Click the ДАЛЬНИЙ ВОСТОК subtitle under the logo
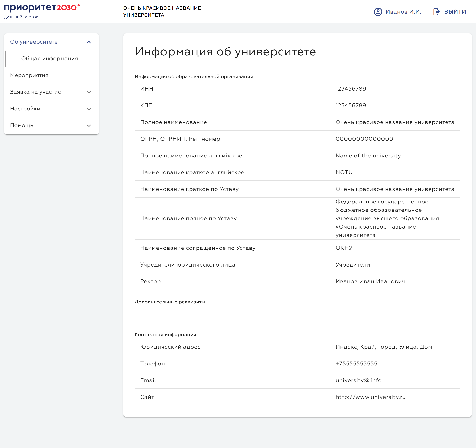 pos(21,17)
